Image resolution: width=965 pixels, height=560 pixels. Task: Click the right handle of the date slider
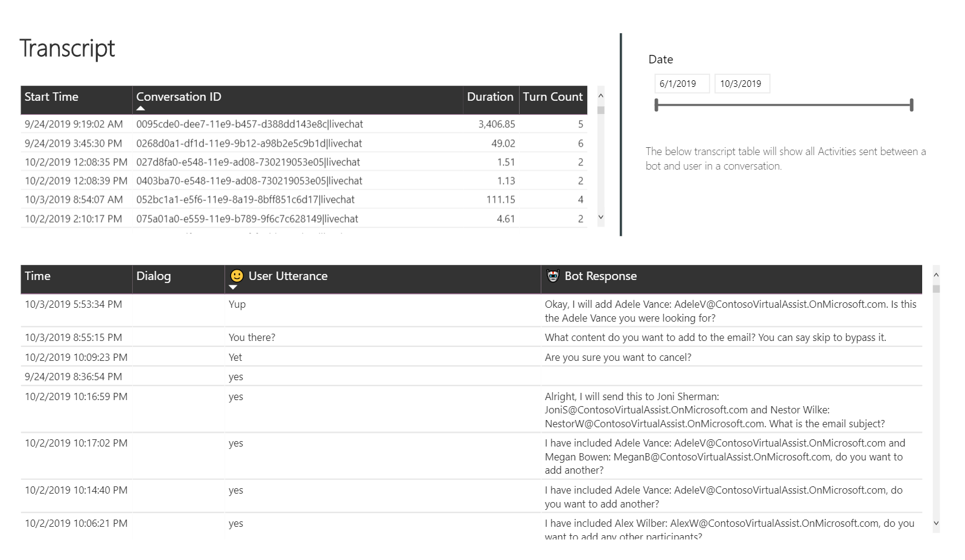point(911,105)
